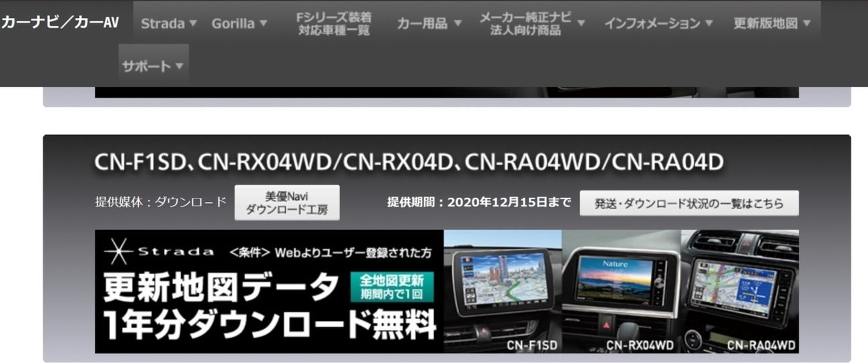Open the Strada dropdown menu

click(x=169, y=23)
